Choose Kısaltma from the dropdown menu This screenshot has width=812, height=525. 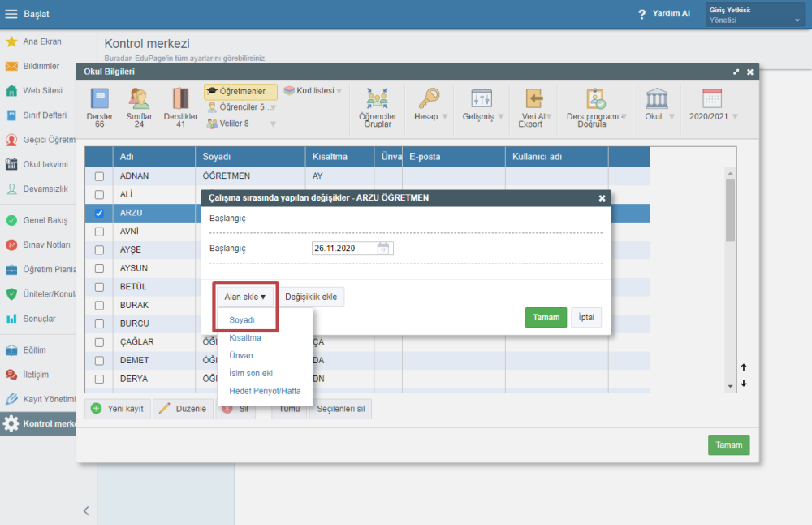245,338
